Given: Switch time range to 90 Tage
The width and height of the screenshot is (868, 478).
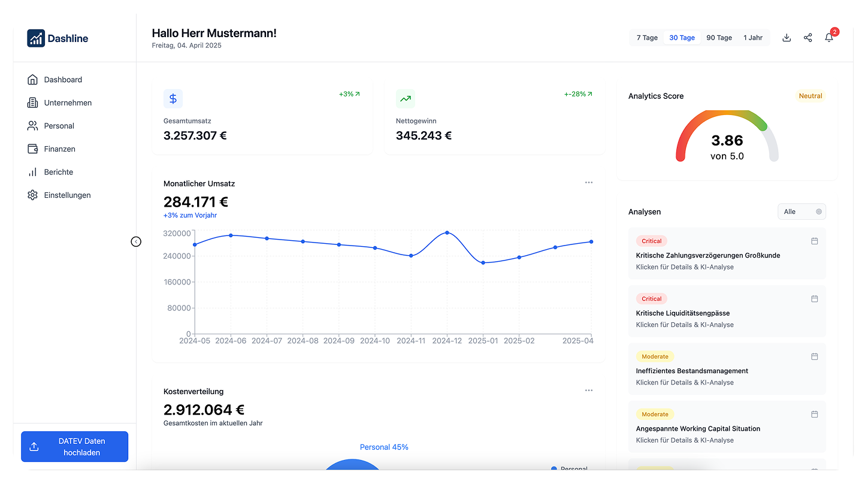Looking at the screenshot, I should 719,38.
